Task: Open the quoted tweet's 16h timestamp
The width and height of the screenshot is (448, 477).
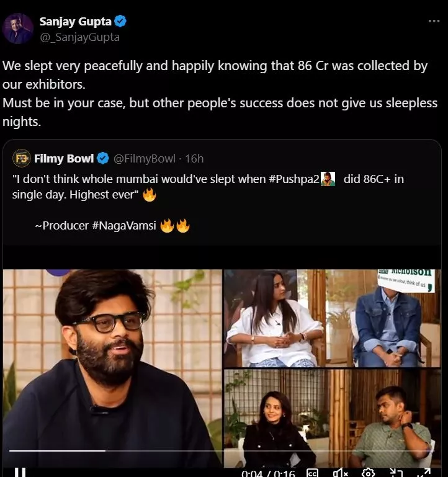Action: (194, 159)
